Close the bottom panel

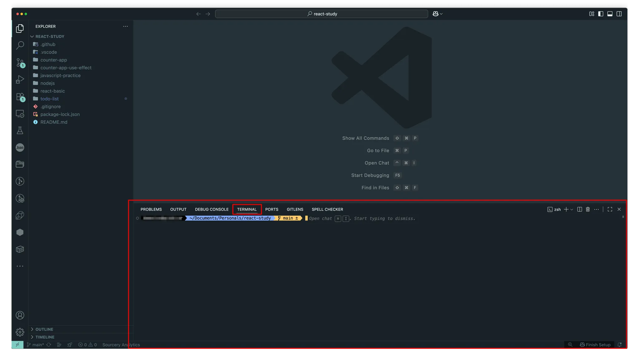[x=619, y=209]
